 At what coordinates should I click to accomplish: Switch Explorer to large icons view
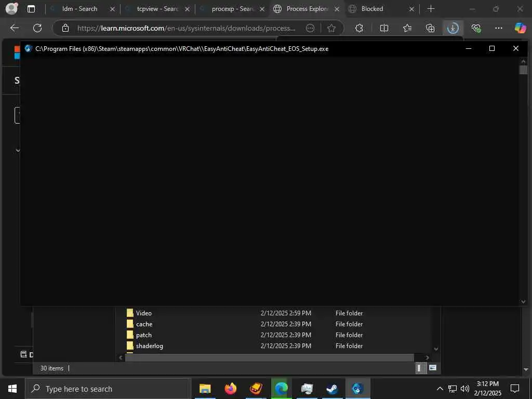tap(433, 368)
